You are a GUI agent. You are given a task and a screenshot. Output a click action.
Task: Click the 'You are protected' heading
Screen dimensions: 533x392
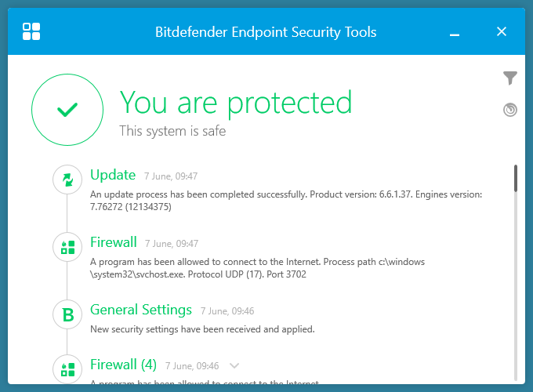(236, 103)
